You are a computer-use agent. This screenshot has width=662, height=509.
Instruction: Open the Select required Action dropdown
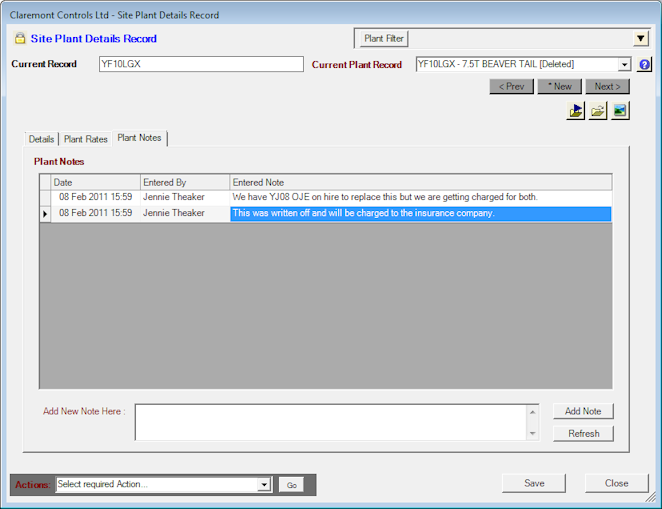tap(264, 484)
